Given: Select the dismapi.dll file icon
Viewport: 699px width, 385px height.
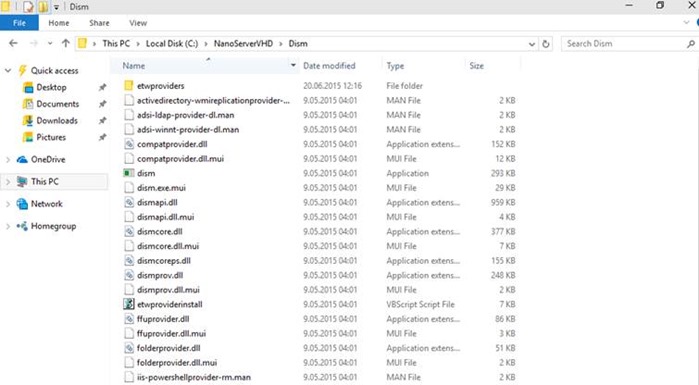Looking at the screenshot, I should click(x=129, y=202).
